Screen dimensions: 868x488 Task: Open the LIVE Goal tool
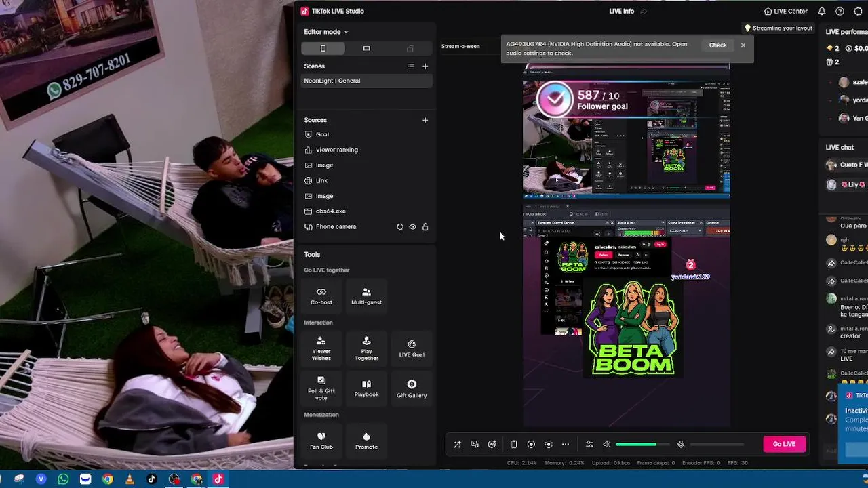click(x=412, y=348)
